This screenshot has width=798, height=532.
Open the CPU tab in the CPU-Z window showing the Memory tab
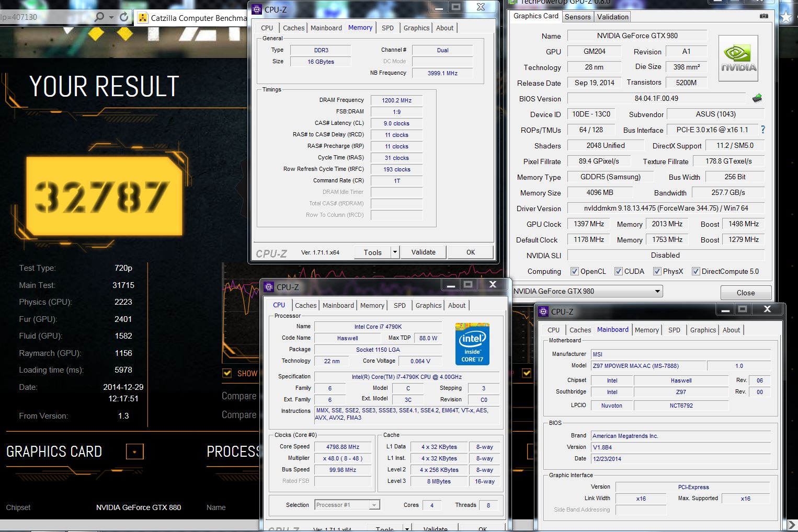267,28
